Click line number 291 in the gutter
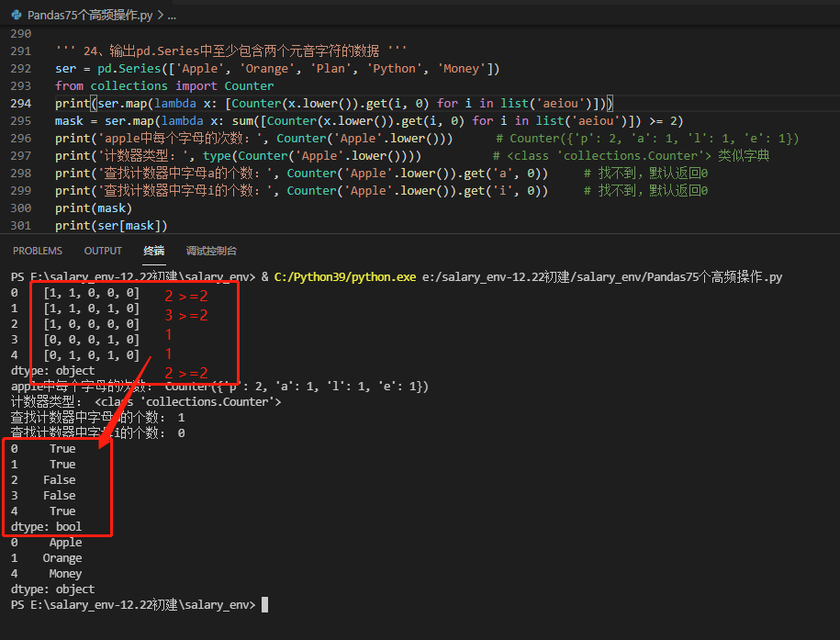The height and width of the screenshot is (640, 840). (21, 51)
